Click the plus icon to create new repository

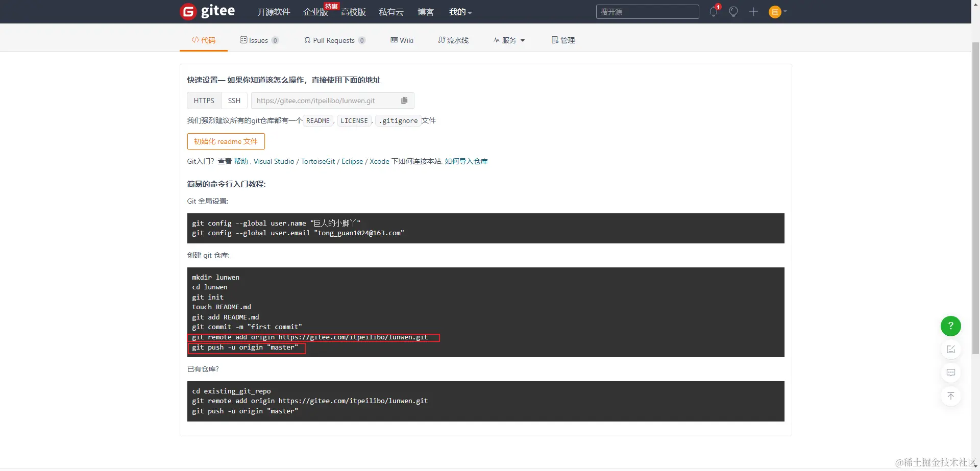pos(754,12)
